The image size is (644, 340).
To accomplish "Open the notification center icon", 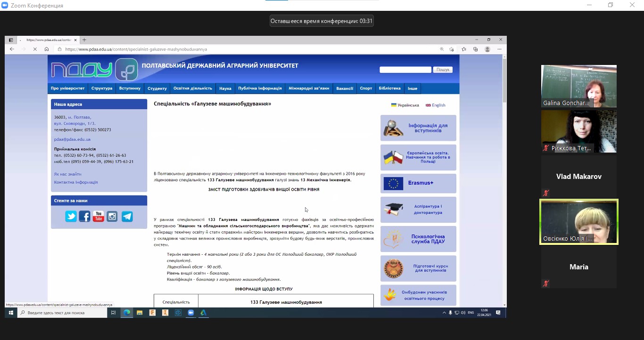I will click(498, 313).
